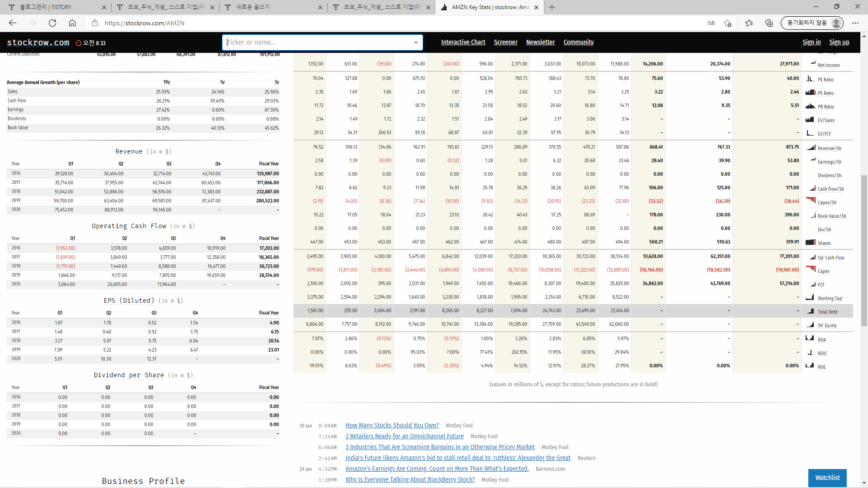Open a new browser tab
This screenshot has height=488, width=868.
click(x=552, y=7)
